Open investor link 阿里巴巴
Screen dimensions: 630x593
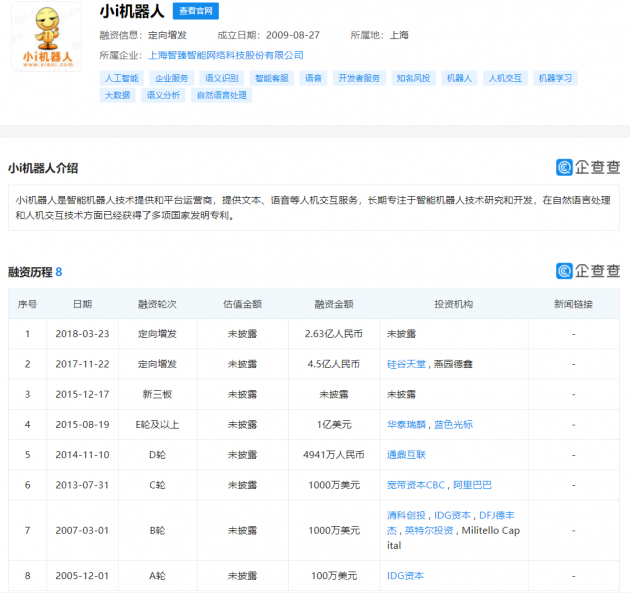[x=472, y=485]
